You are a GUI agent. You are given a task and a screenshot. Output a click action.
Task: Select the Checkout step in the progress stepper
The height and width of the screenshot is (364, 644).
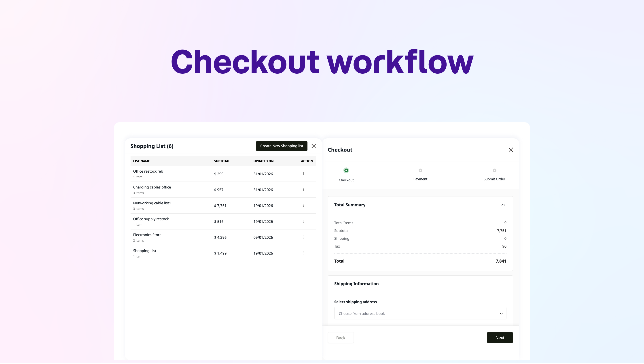tap(346, 170)
